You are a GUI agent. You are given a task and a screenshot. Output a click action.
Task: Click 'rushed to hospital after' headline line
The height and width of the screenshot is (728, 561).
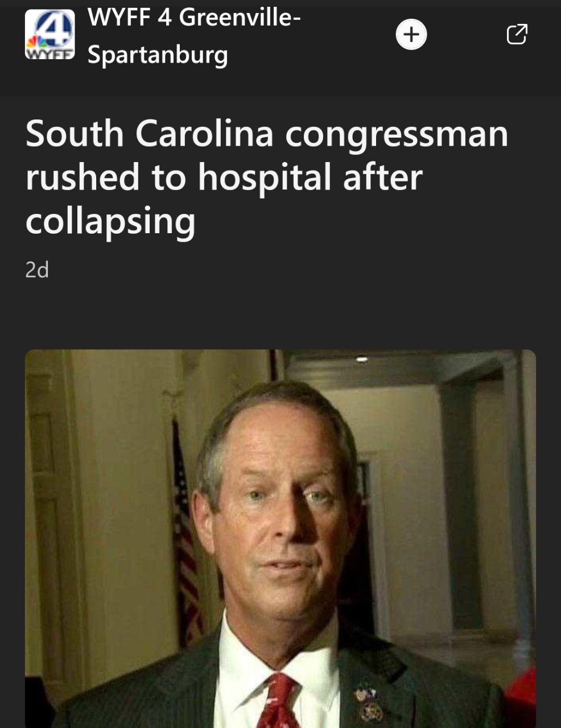click(224, 177)
